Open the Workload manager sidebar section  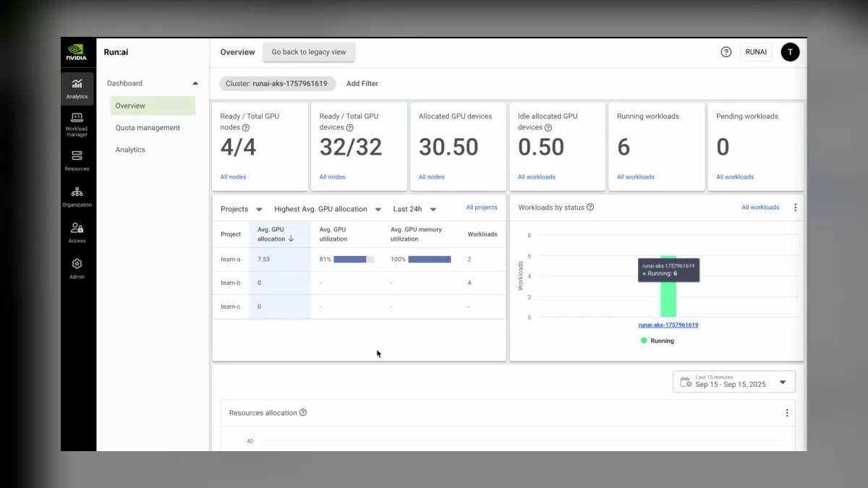pos(77,124)
